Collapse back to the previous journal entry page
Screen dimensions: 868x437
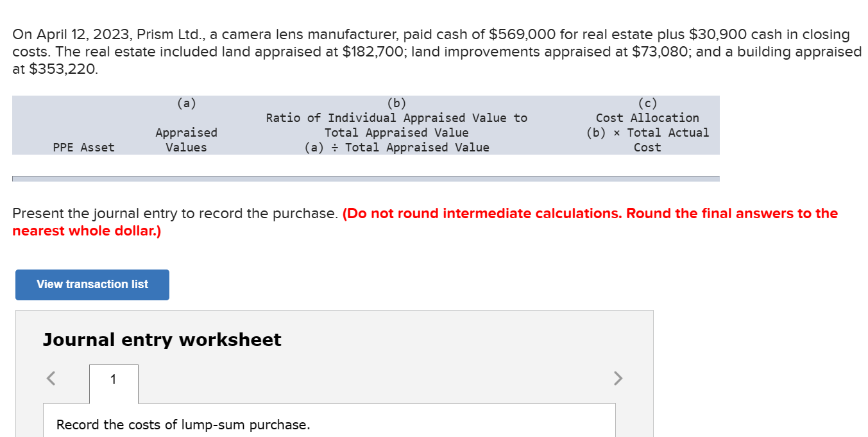coord(50,379)
